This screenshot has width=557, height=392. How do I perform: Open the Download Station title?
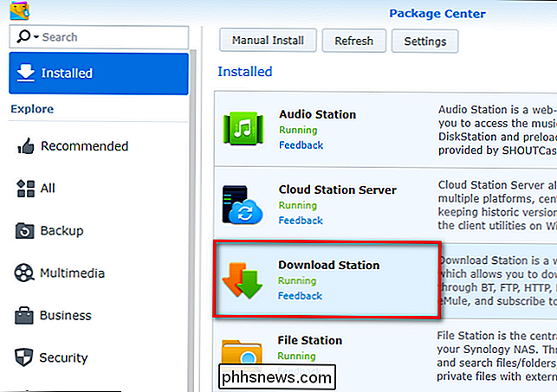coord(328,265)
